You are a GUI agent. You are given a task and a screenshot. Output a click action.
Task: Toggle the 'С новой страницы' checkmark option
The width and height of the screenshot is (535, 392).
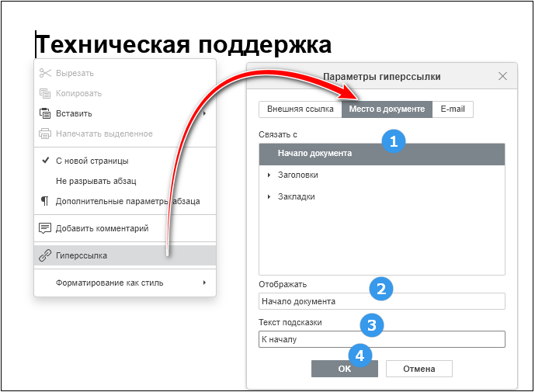pos(125,161)
